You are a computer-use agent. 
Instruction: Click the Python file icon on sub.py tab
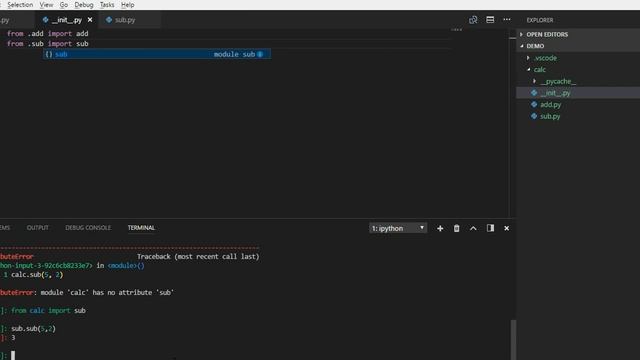tap(109, 20)
